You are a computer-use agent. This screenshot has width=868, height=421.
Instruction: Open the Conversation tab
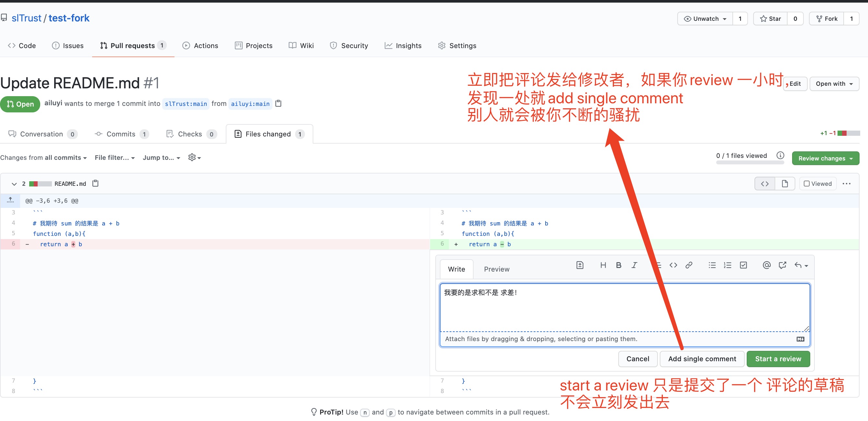42,134
